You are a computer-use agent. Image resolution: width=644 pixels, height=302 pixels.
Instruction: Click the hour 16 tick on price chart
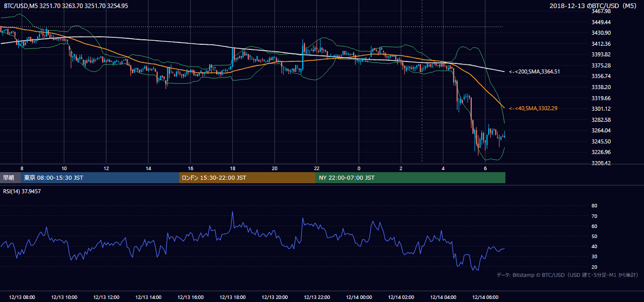pyautogui.click(x=190, y=168)
